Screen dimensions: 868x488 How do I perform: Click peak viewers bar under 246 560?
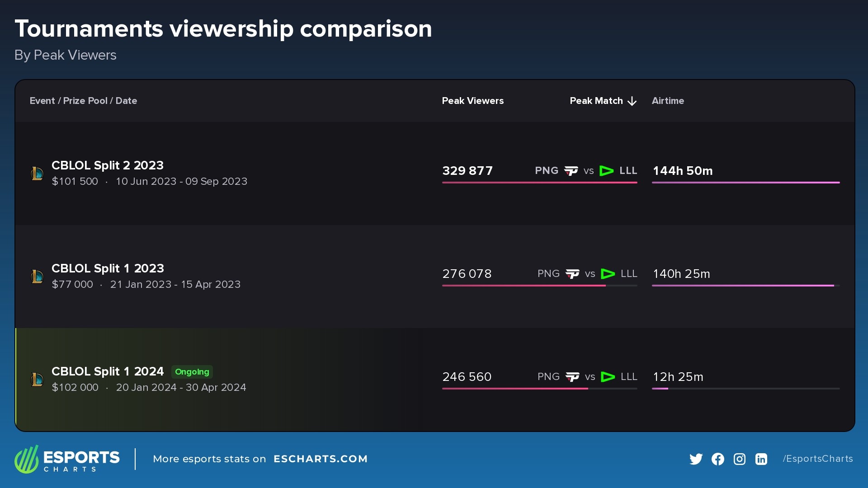coord(539,389)
